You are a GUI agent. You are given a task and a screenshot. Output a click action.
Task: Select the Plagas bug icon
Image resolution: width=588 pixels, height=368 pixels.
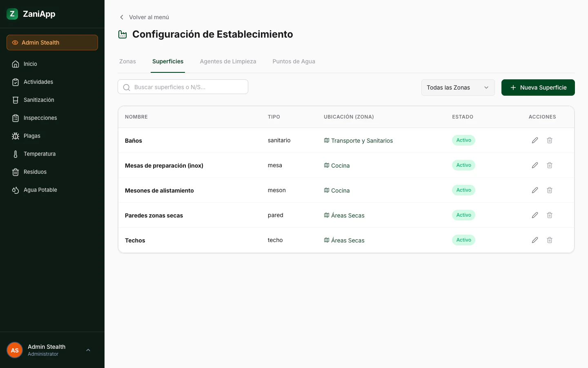click(x=15, y=136)
